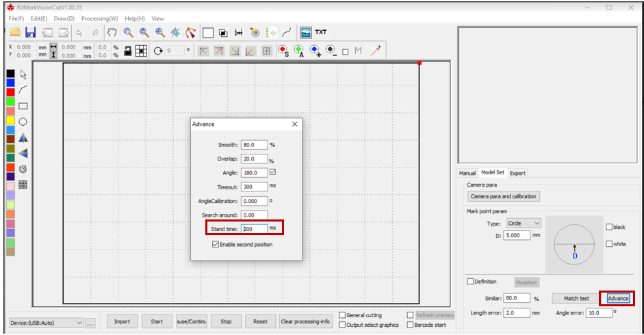Click the Smooth percentage input field

(x=254, y=145)
